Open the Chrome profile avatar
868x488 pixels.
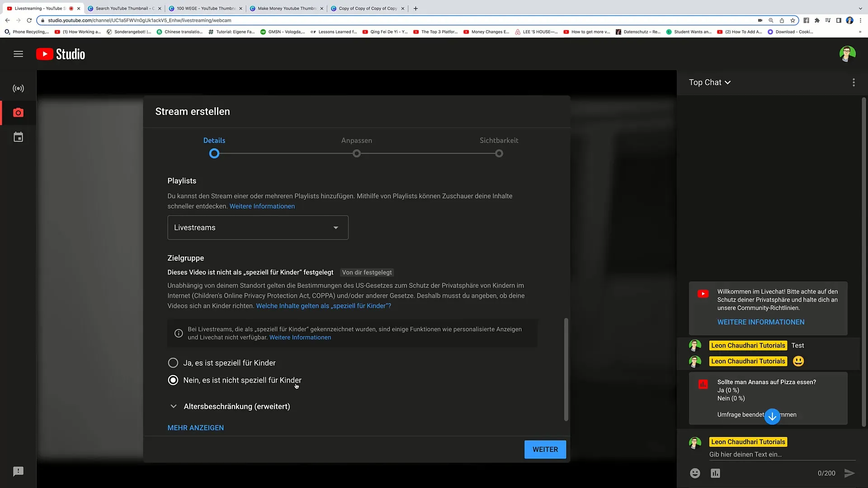[849, 20]
